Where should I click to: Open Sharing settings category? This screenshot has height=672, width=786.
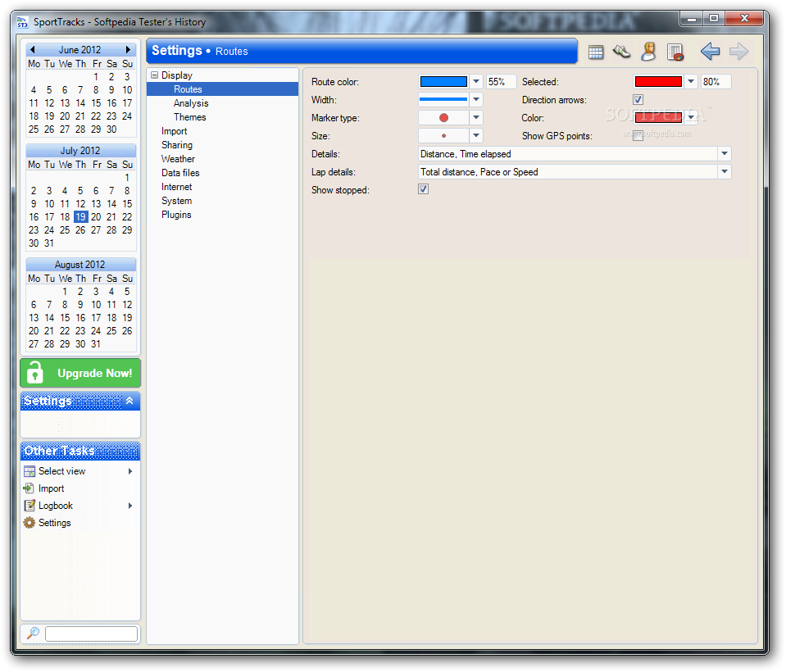click(x=176, y=145)
